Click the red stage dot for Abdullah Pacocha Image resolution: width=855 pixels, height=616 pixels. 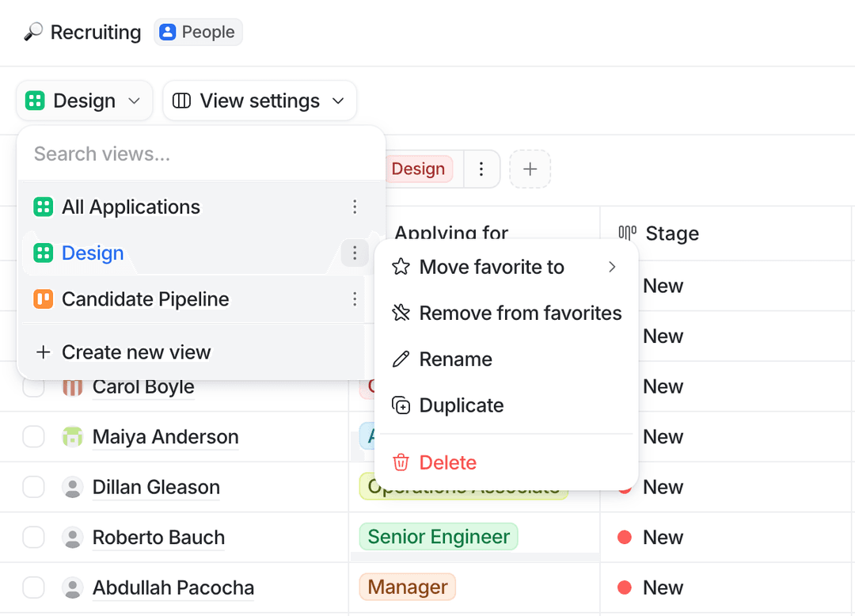625,587
